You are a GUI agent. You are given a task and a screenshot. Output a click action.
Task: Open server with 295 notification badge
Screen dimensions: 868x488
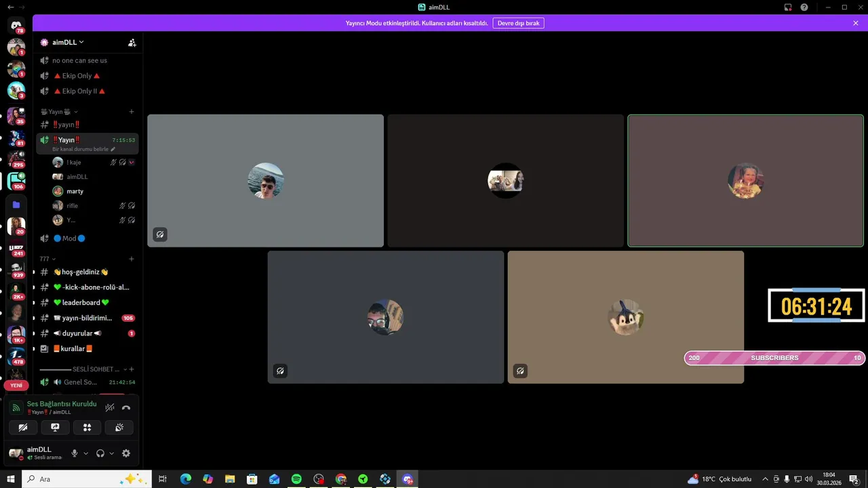[16, 159]
